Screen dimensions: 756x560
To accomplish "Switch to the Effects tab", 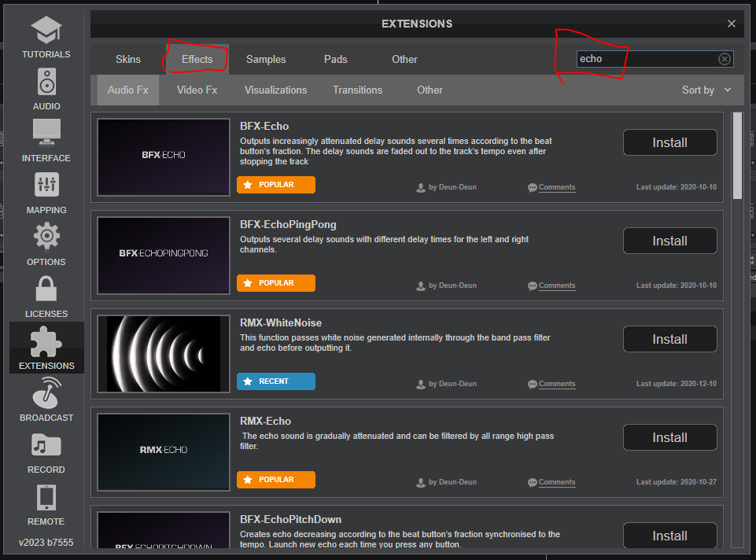I will click(197, 59).
